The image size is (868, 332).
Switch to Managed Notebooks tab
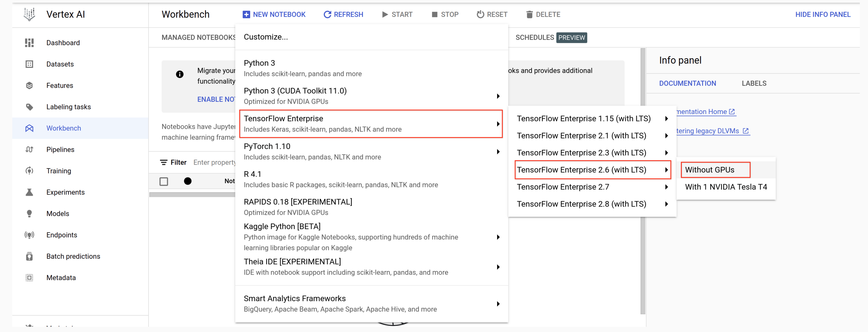click(x=199, y=37)
